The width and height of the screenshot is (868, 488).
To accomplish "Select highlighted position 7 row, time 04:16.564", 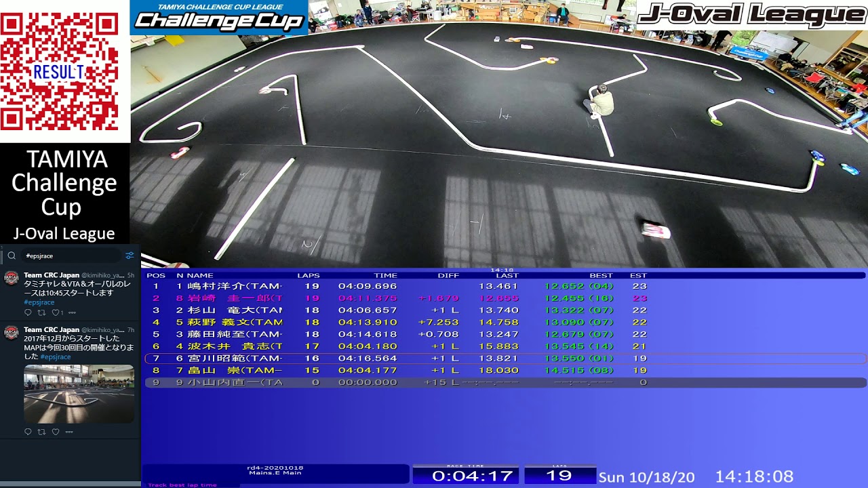I will pyautogui.click(x=505, y=359).
